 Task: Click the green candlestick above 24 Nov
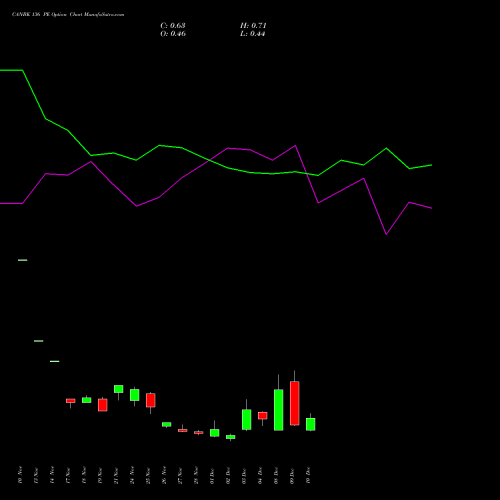coord(135,395)
